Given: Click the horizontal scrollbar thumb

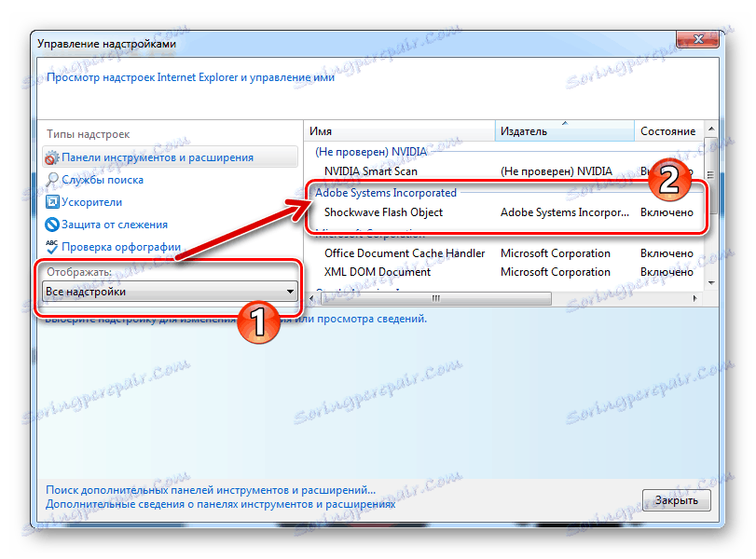Looking at the screenshot, I should pyautogui.click(x=436, y=299).
